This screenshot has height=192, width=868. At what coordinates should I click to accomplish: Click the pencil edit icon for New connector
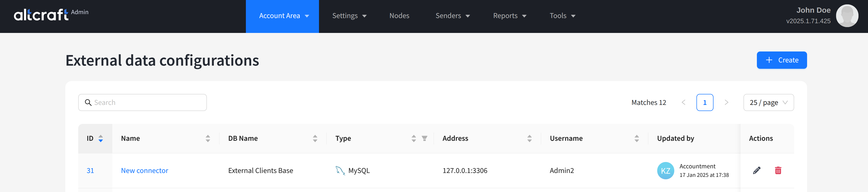tap(756, 170)
